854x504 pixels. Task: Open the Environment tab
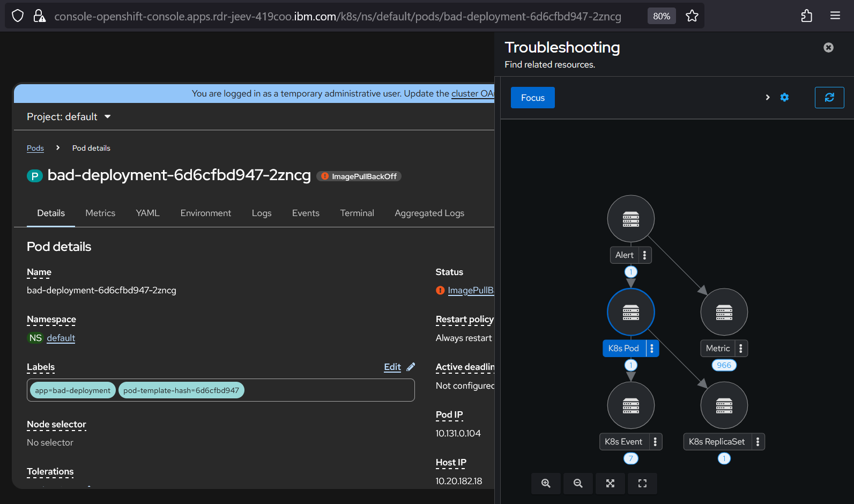tap(206, 213)
